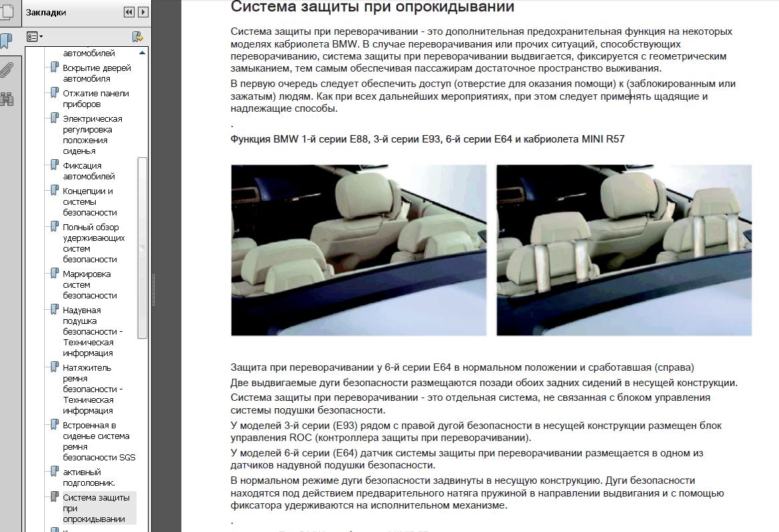Click the right image showing deployed rollbars

click(x=624, y=250)
